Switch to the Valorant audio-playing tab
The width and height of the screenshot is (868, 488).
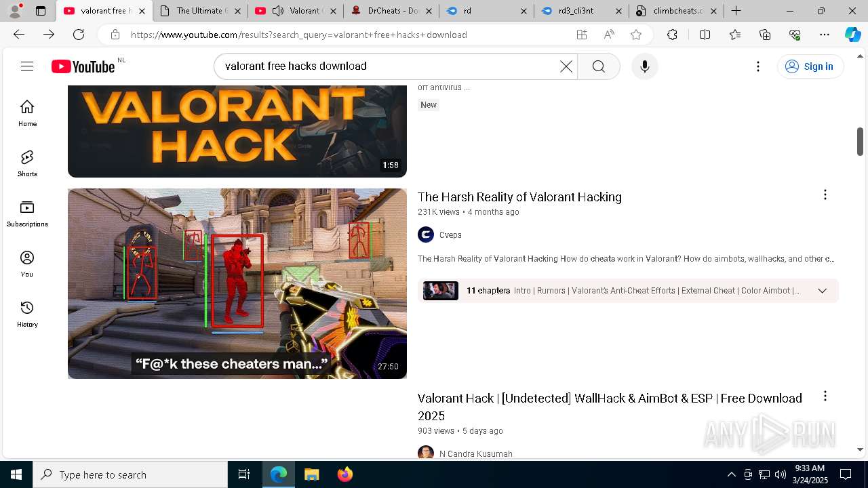295,11
